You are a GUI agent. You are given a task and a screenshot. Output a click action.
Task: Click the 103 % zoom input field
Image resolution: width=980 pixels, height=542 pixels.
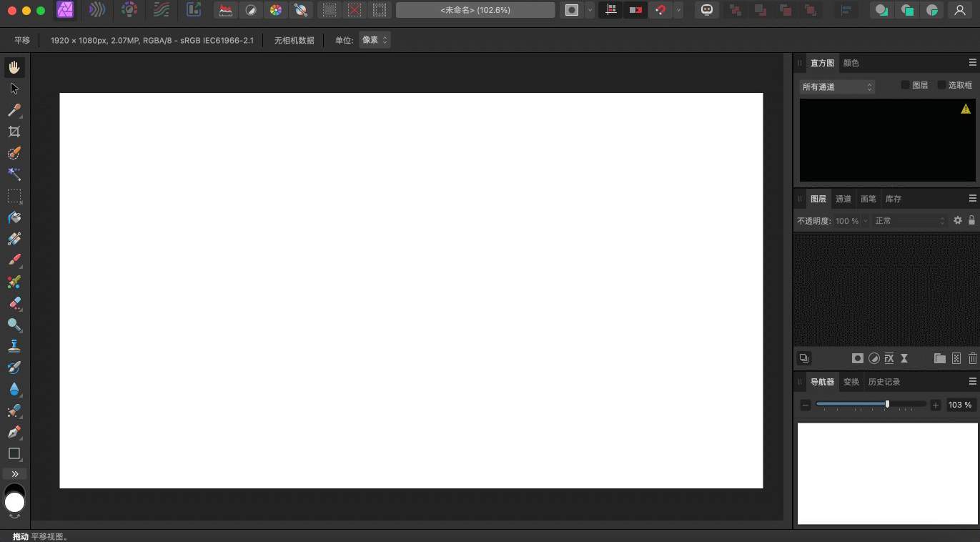(x=960, y=405)
